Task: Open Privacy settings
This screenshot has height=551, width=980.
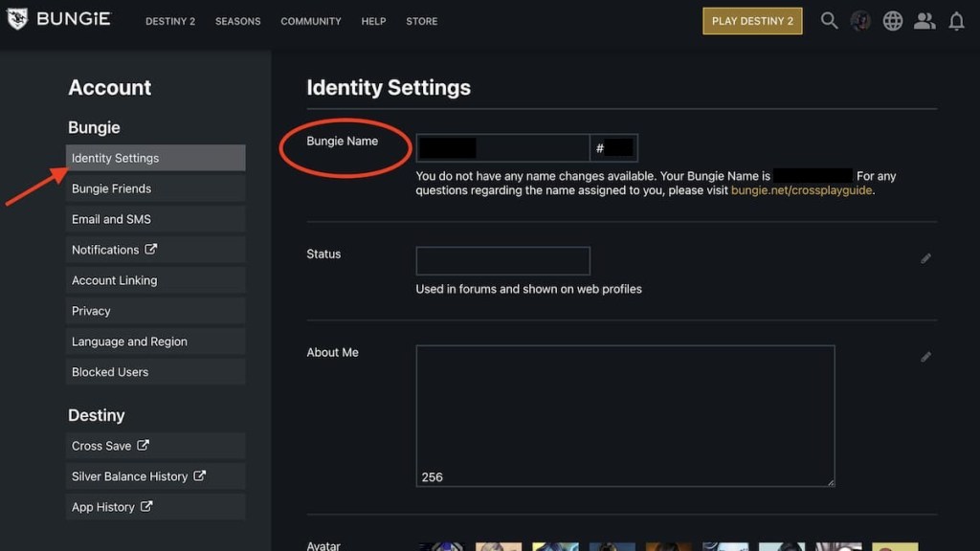Action: [156, 311]
